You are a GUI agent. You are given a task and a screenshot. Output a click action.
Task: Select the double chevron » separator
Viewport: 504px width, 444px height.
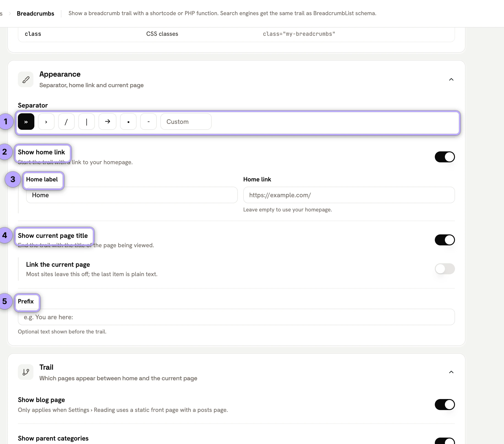pos(26,122)
